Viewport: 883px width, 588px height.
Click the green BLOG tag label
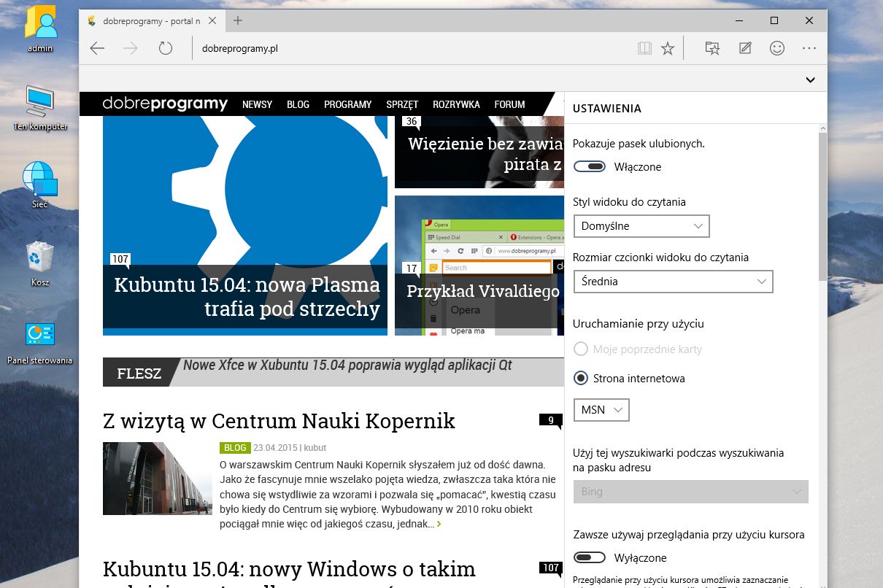tap(235, 448)
